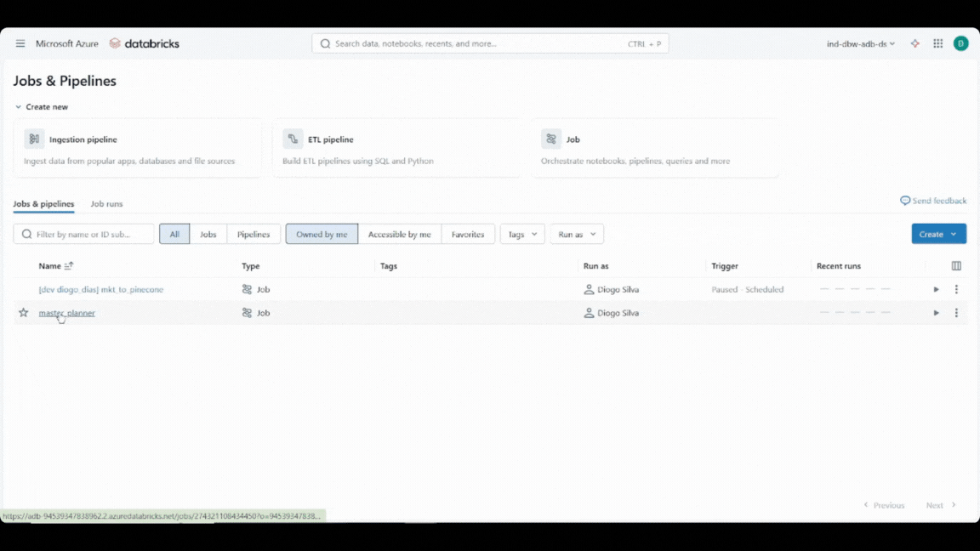Enable the Favorites filter
Screen dimensions: 980x551
468,234
